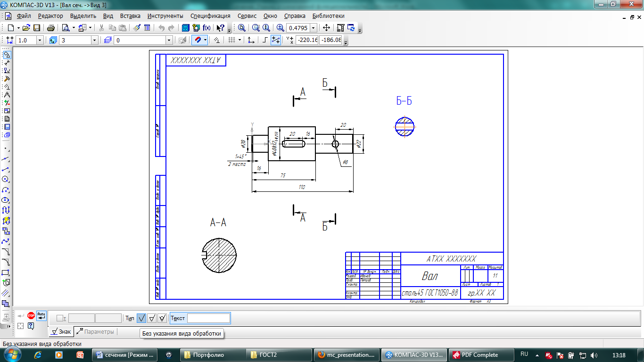Click the paste clipboard icon
Viewport: 644px width, 362px height.
tap(123, 28)
